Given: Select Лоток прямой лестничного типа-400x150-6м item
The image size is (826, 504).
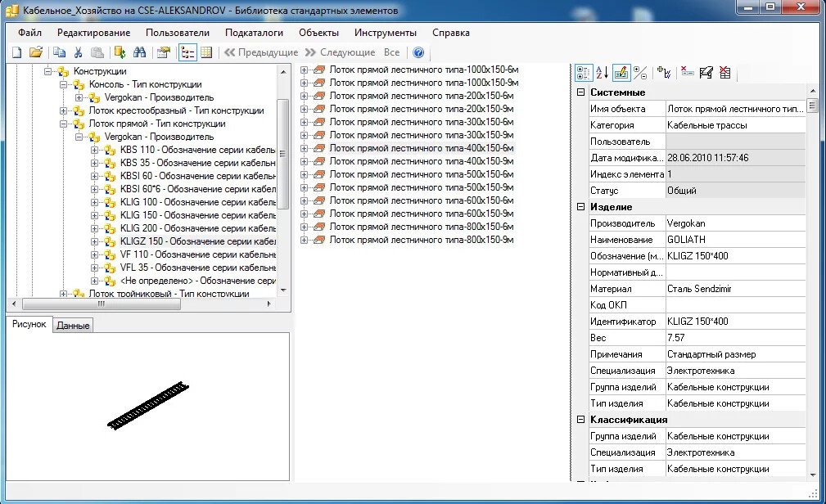Looking at the screenshot, I should (421, 148).
